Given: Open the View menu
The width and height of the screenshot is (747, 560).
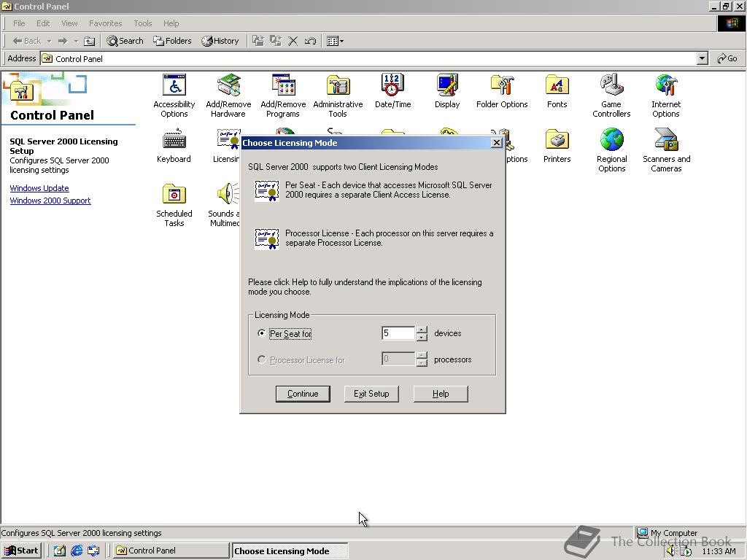Looking at the screenshot, I should (x=69, y=23).
